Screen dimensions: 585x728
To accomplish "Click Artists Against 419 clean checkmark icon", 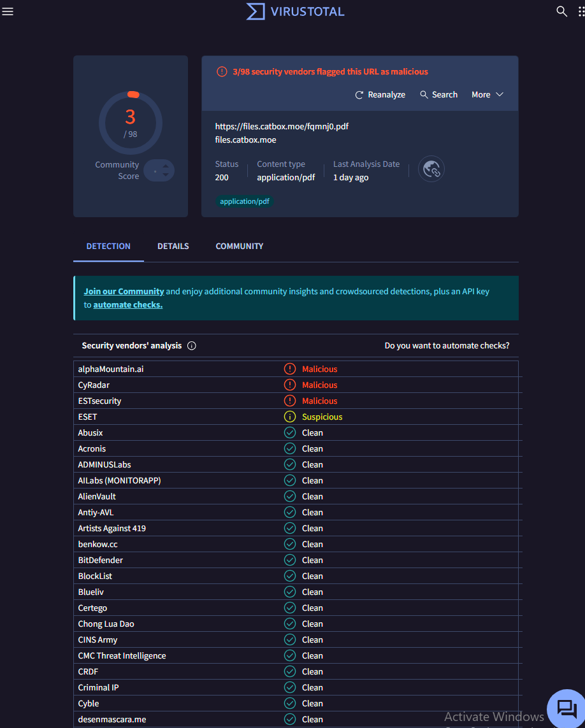I will 290,529.
